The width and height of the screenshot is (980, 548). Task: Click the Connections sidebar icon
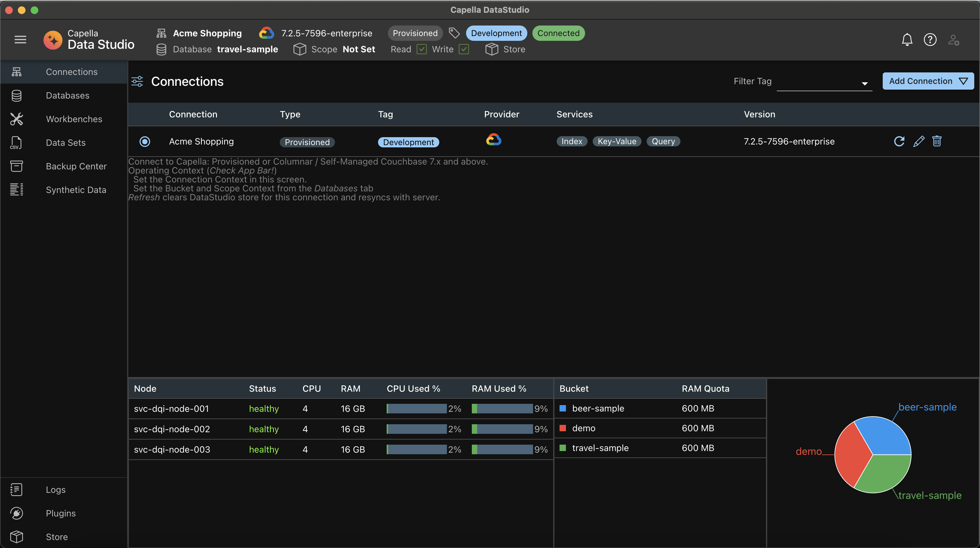pos(16,71)
